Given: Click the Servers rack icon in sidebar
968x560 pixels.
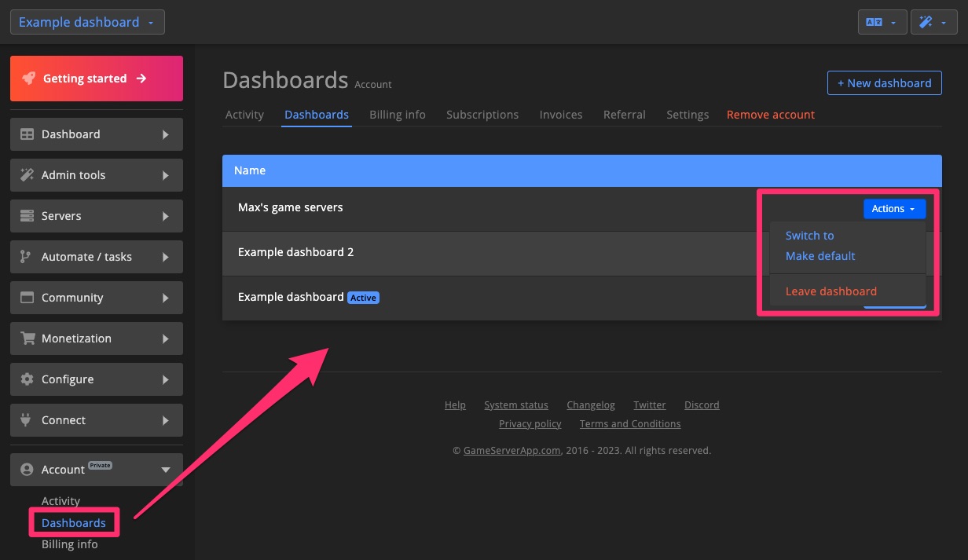Looking at the screenshot, I should pos(26,216).
